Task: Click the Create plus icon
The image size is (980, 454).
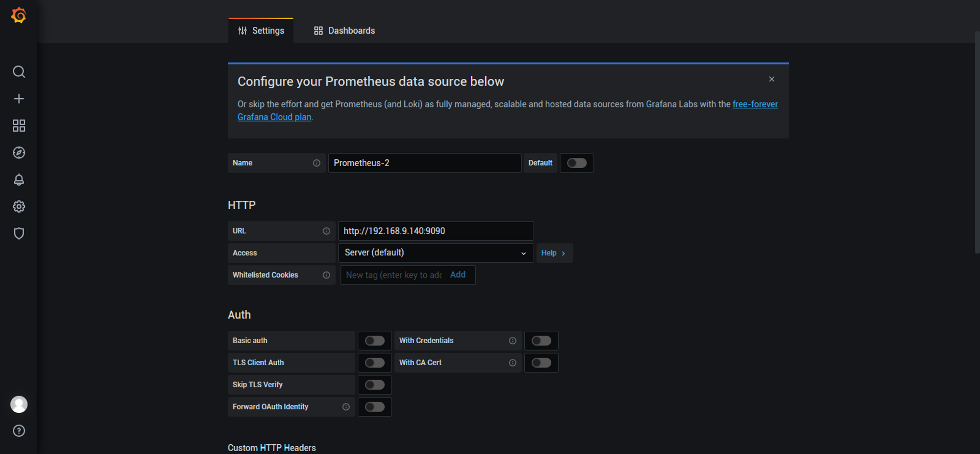Action: point(19,99)
